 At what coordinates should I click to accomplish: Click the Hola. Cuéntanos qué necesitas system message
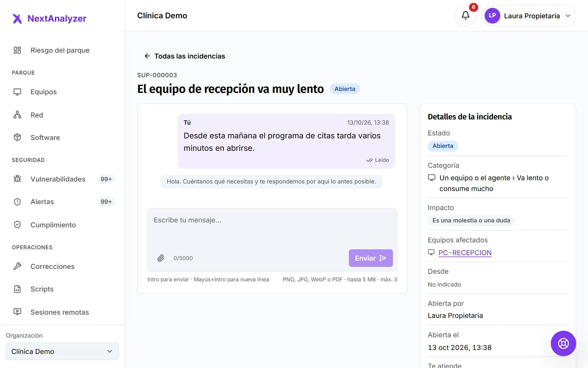(271, 182)
